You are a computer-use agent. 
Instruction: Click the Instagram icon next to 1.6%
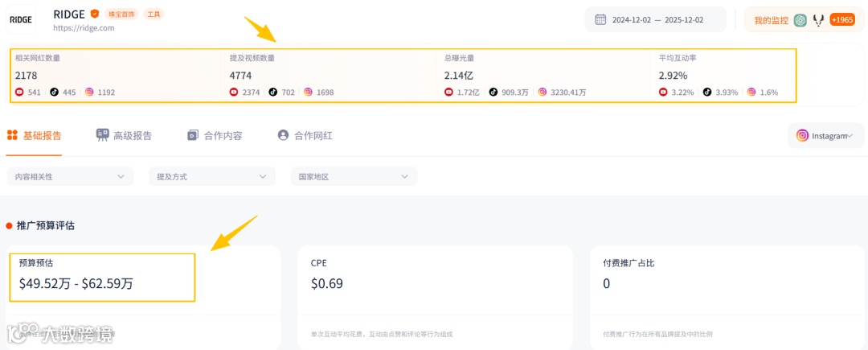coord(751,93)
